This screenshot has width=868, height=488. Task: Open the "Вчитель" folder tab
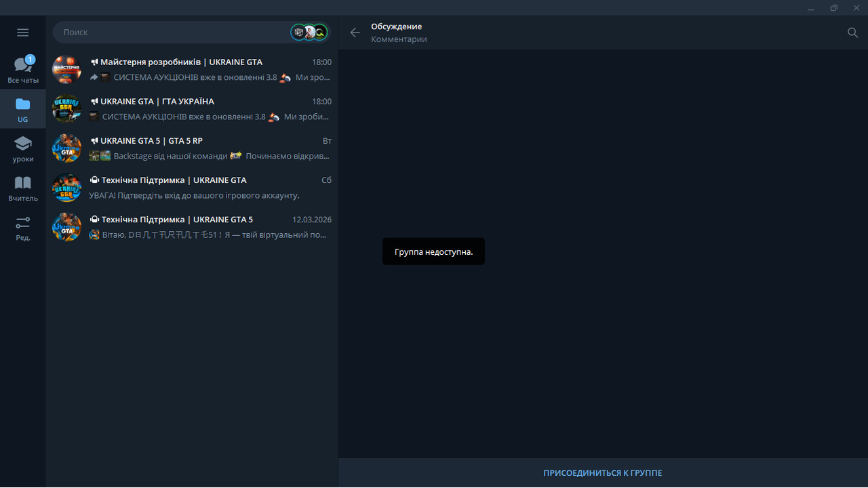click(x=23, y=188)
